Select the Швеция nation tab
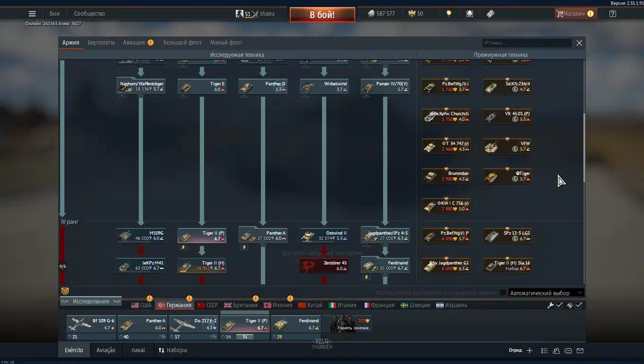 click(x=415, y=305)
